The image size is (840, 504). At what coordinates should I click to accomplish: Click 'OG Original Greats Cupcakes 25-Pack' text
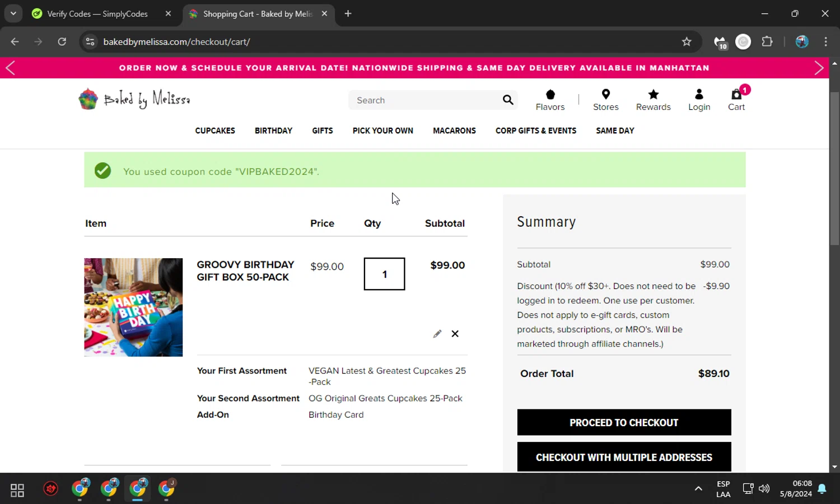click(x=385, y=398)
